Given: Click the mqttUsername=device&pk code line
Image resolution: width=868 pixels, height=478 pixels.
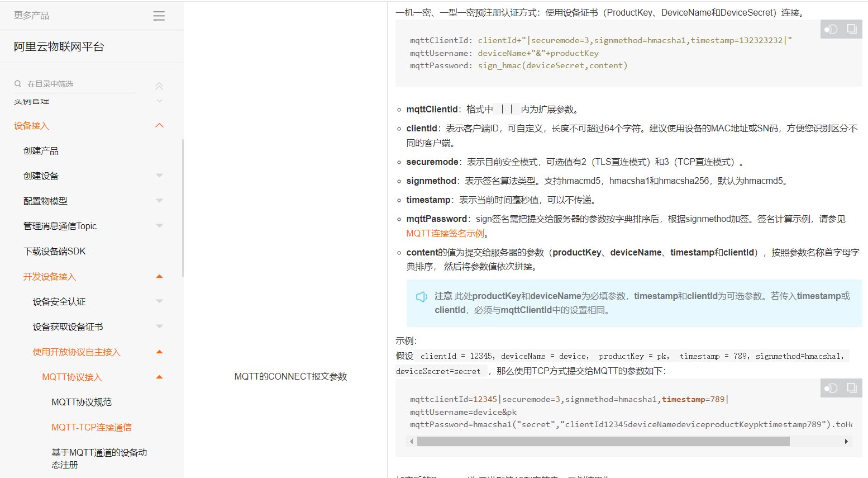Looking at the screenshot, I should (464, 412).
